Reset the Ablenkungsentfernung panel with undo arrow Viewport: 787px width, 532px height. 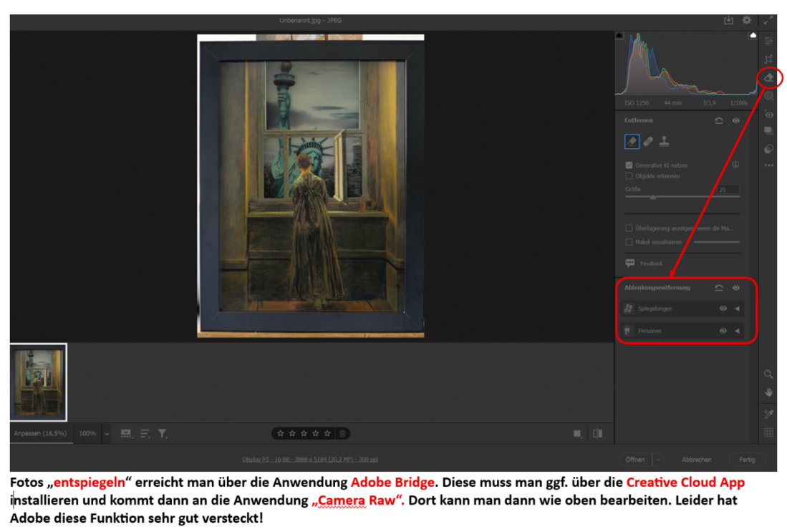719,288
